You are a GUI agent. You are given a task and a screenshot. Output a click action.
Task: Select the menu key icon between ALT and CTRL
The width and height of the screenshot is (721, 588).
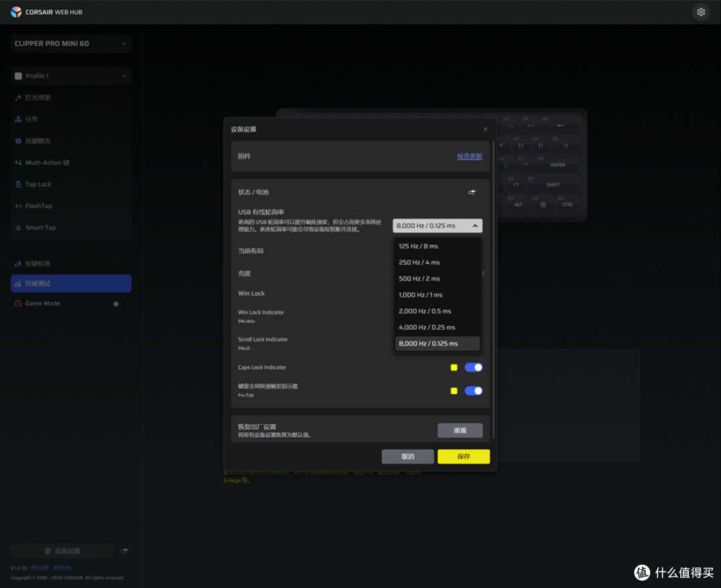pos(543,205)
